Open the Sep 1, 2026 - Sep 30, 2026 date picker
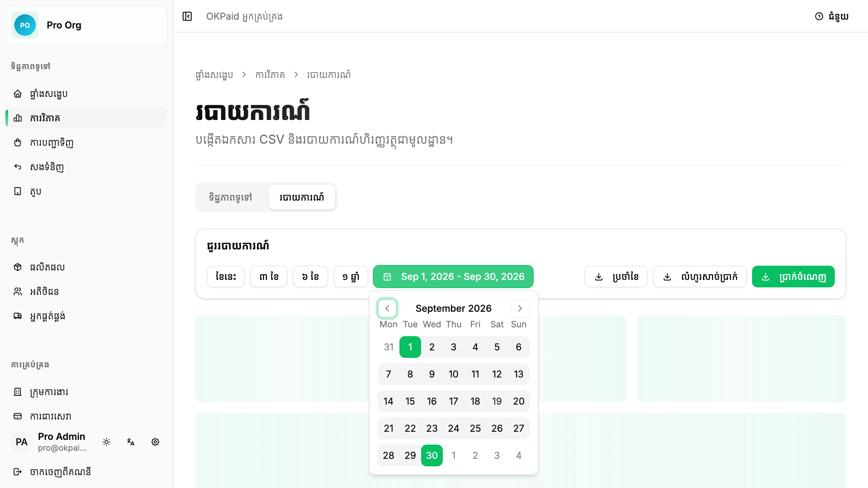868x488 pixels. click(453, 277)
